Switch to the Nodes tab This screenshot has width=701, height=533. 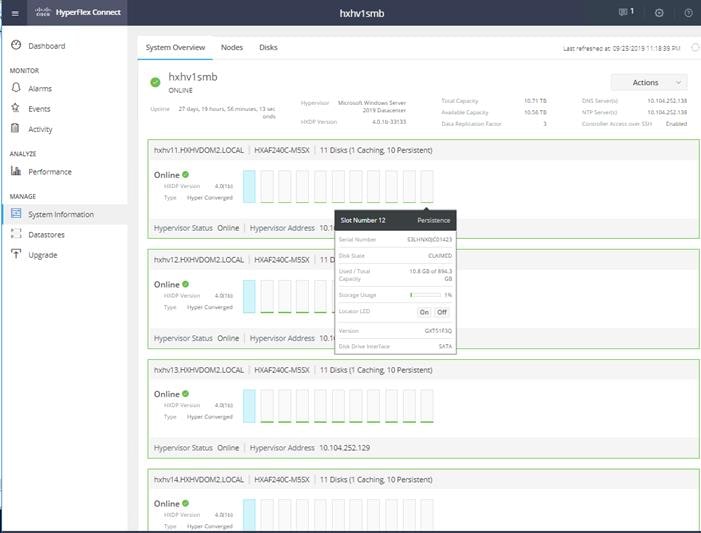pos(232,47)
